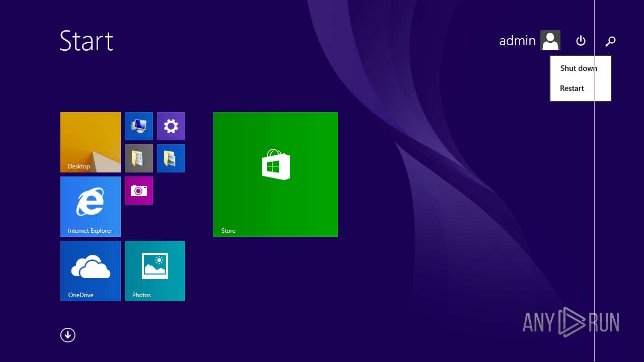Open This PC computer tile
644x362 pixels.
139,126
